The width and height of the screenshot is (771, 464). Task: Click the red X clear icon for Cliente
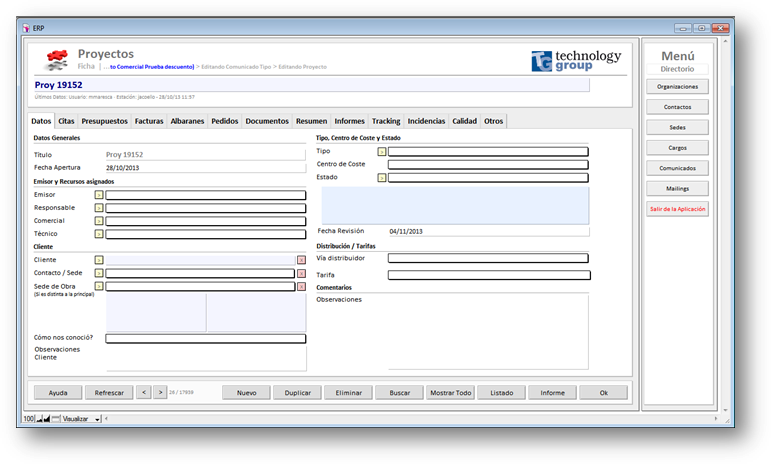[301, 260]
